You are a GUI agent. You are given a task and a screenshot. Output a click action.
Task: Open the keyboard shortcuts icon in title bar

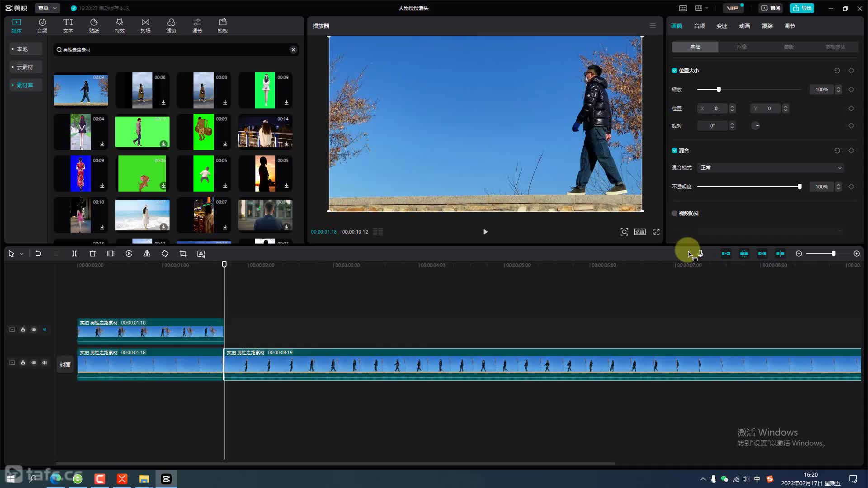pos(683,8)
